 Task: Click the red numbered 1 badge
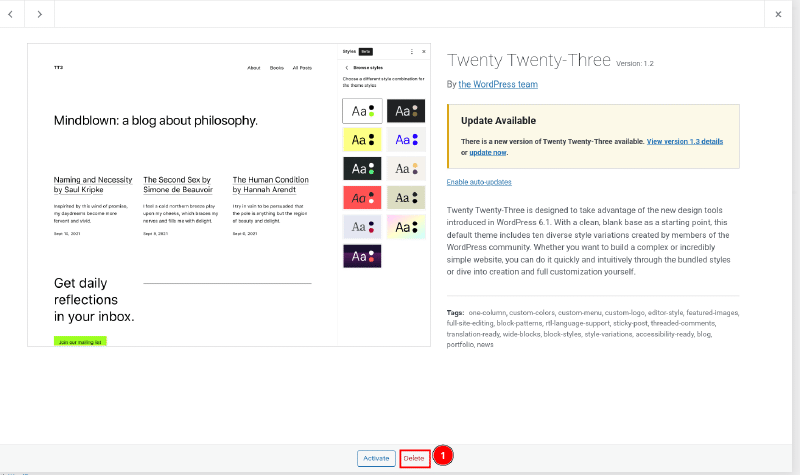point(444,455)
